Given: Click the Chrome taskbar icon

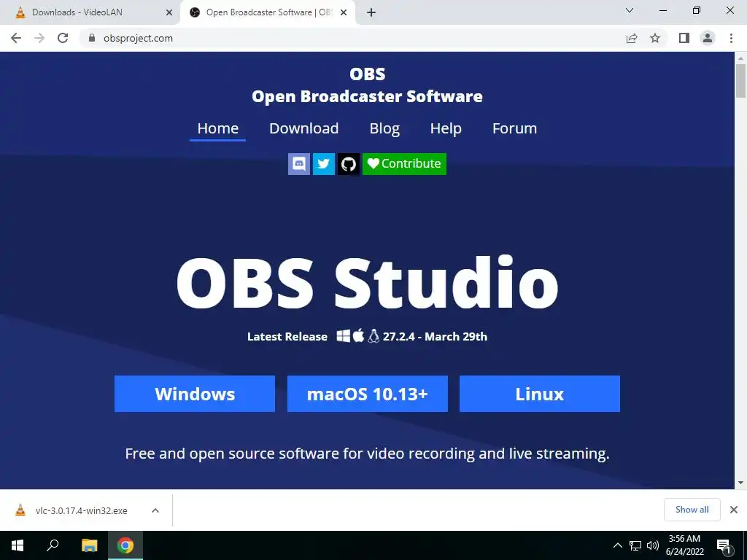Looking at the screenshot, I should [125, 545].
